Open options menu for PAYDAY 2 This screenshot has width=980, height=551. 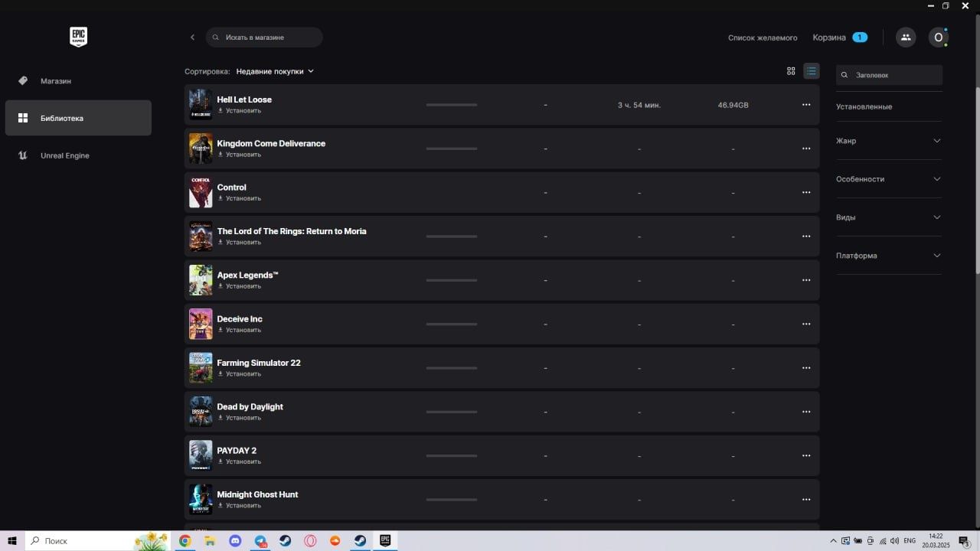(x=806, y=455)
